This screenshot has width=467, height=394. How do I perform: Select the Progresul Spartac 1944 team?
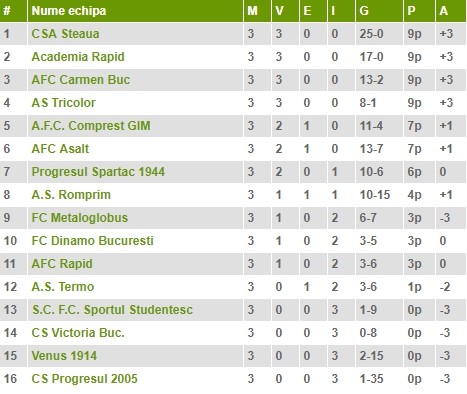click(x=98, y=172)
